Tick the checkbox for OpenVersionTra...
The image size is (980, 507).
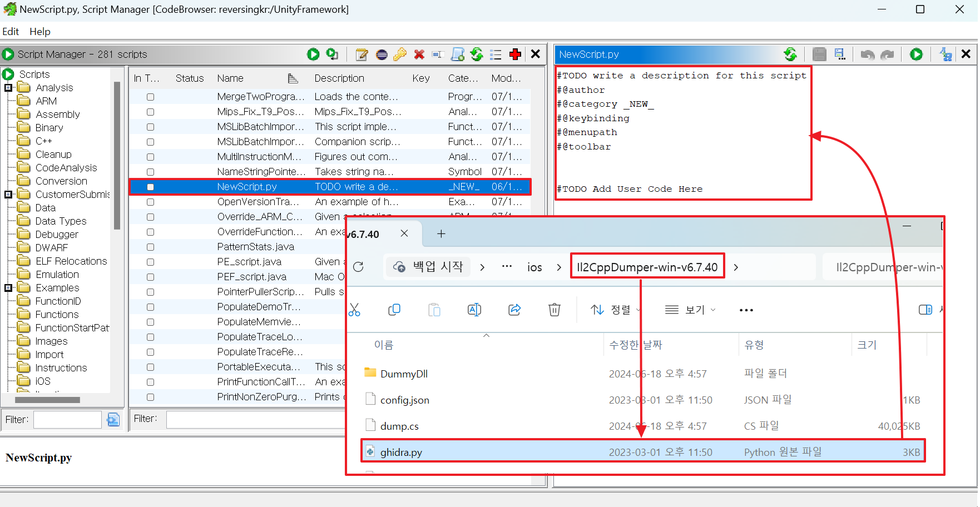[x=150, y=202]
